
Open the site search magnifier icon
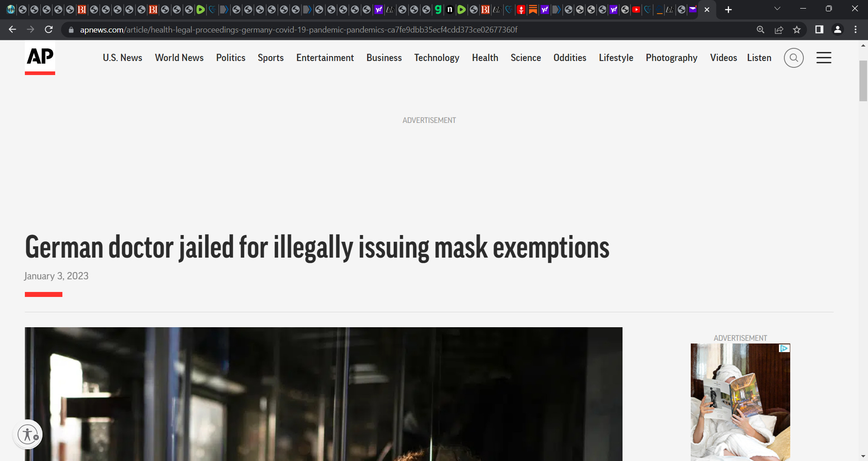[x=793, y=58]
